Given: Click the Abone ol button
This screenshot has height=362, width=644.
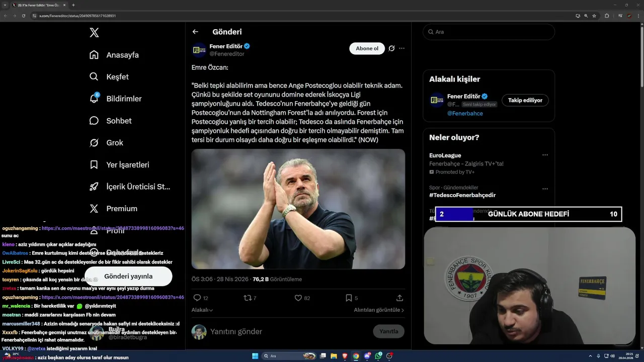Looking at the screenshot, I should [x=367, y=48].
